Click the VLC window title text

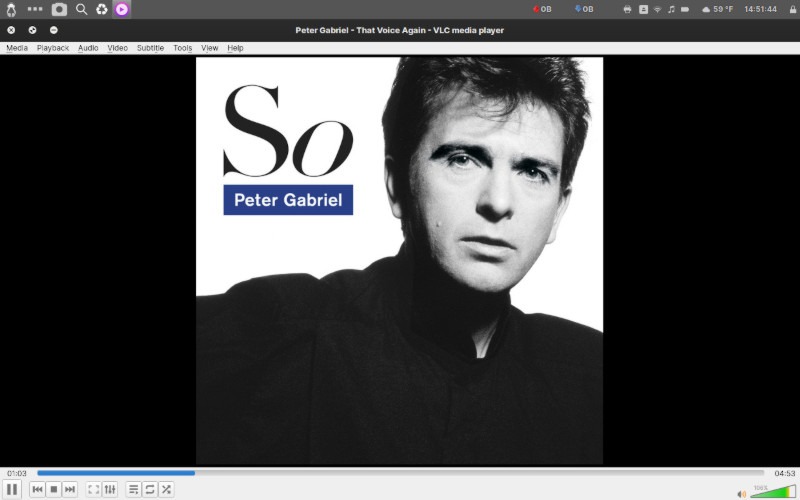(399, 30)
